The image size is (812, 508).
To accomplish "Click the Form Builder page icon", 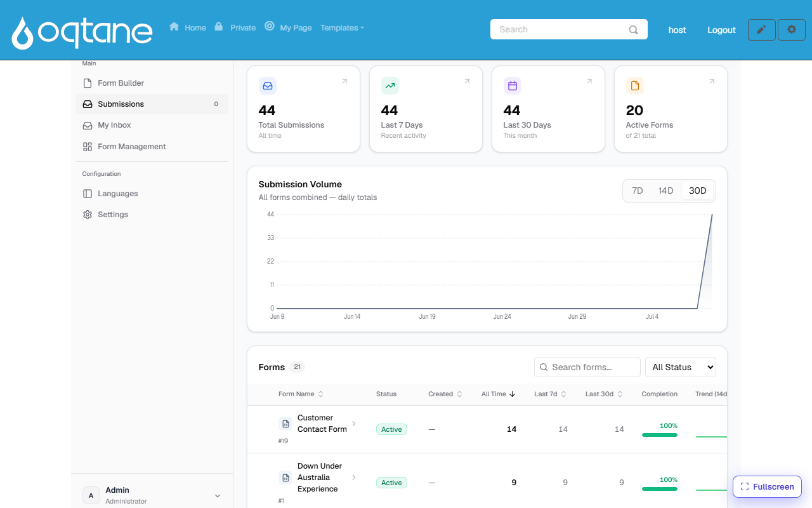I will click(x=88, y=83).
